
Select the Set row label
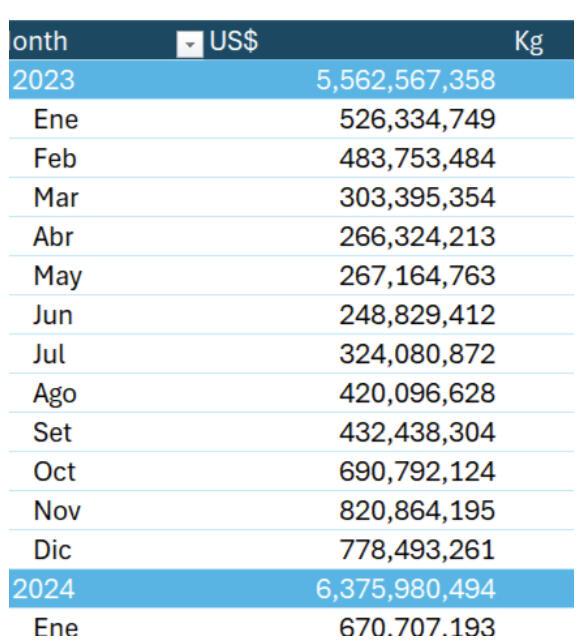pos(53,432)
